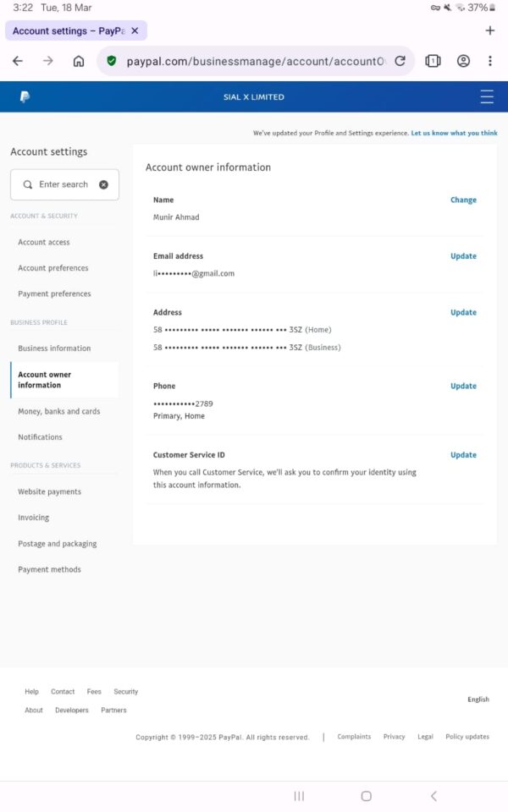Screen dimensions: 508x812
Task: Reload the page in browser
Action: [400, 61]
